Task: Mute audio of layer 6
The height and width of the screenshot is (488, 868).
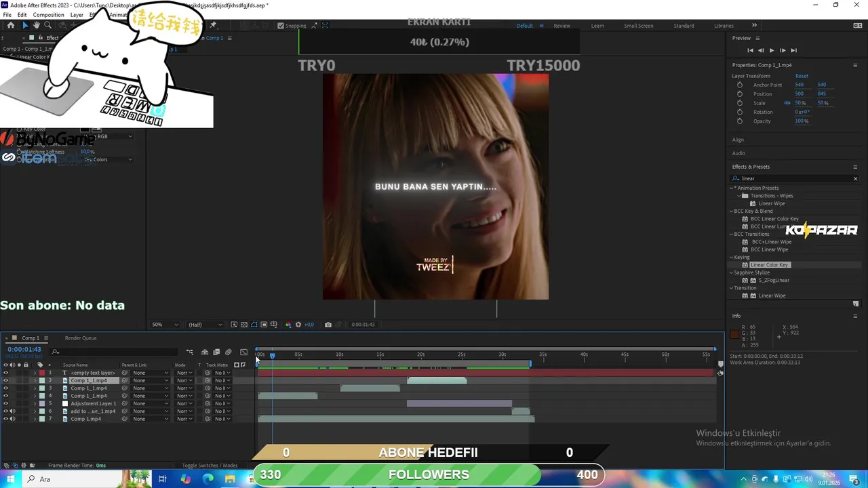Action: (x=12, y=411)
